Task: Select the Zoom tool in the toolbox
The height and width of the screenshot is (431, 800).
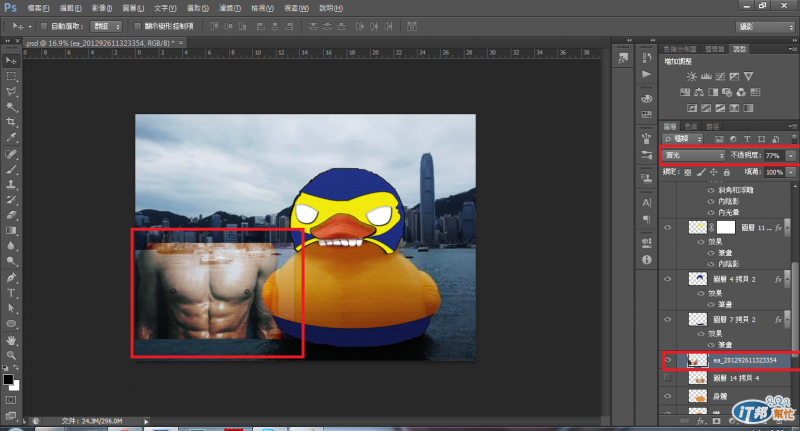Action: point(11,356)
